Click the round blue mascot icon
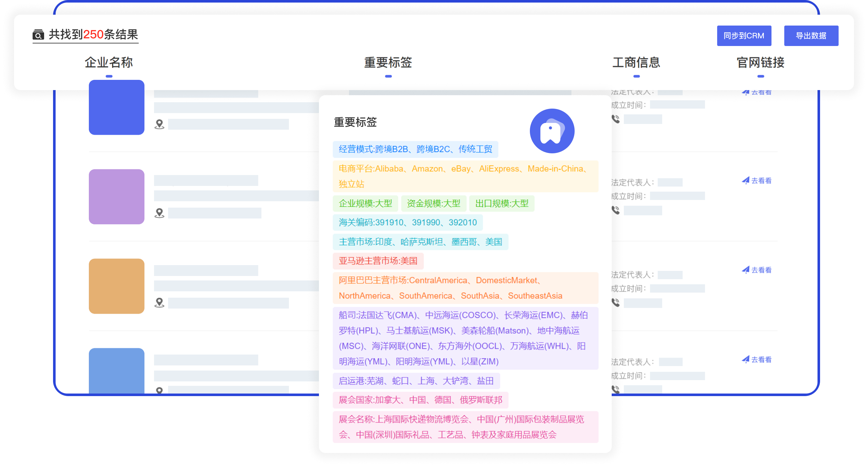Image resolution: width=868 pixels, height=467 pixels. [552, 131]
